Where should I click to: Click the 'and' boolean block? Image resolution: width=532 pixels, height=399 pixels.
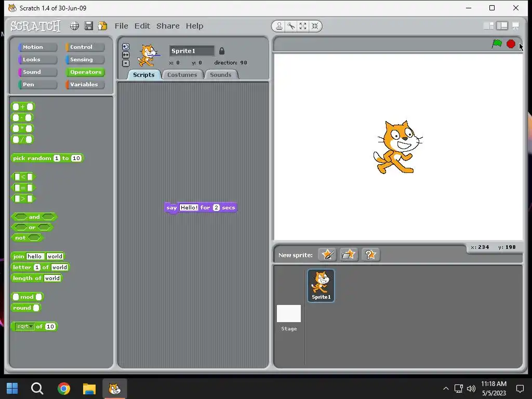(x=34, y=217)
